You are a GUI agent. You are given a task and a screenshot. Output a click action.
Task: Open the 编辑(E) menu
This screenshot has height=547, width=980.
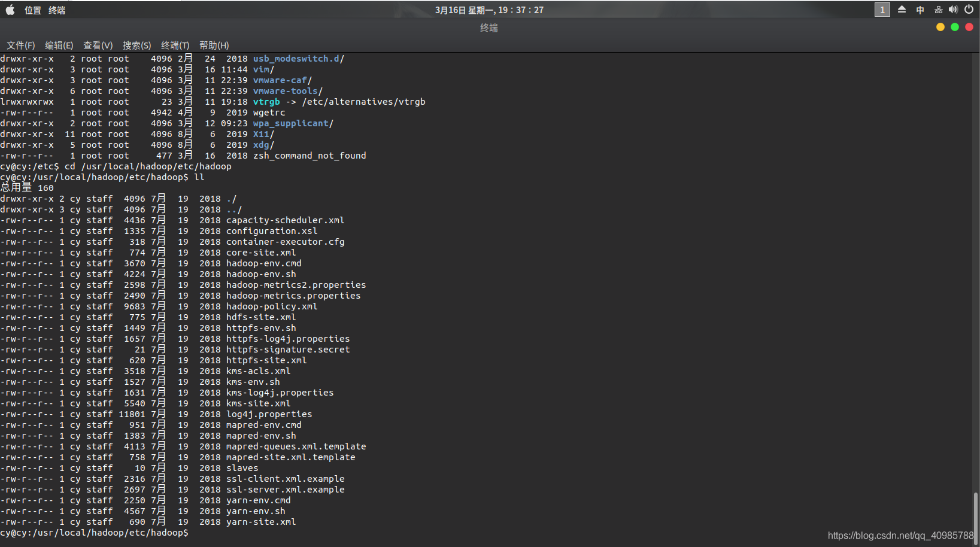pos(59,45)
